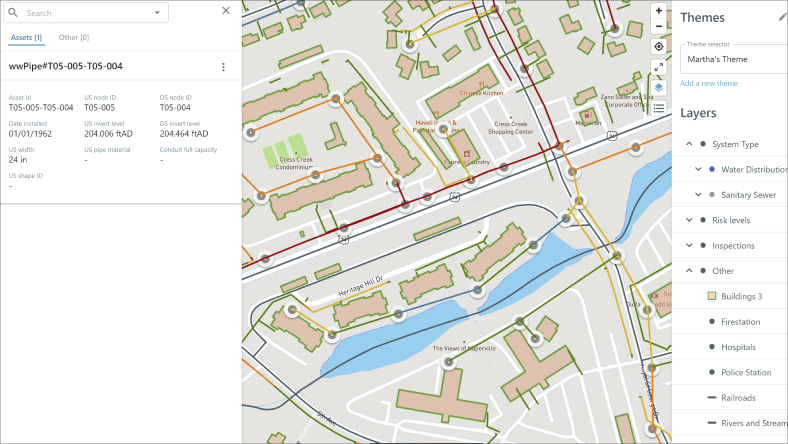
Task: Click the Add a new theme link
Action: pos(709,83)
